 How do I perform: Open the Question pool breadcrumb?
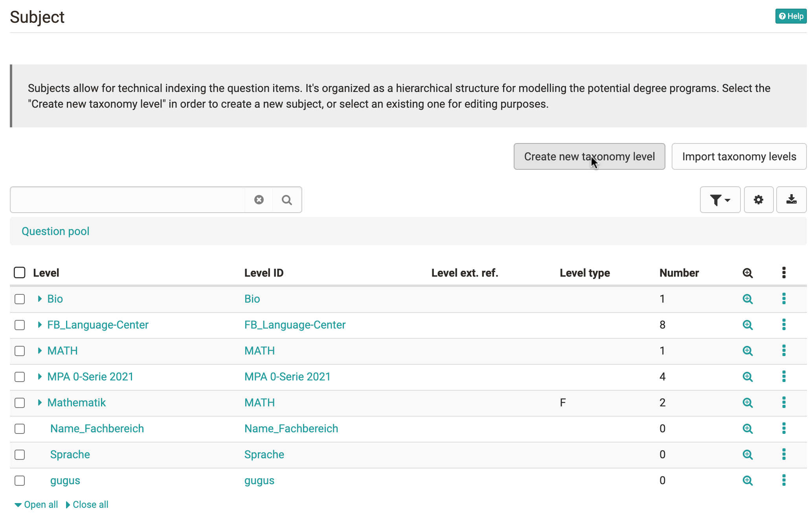pos(55,231)
